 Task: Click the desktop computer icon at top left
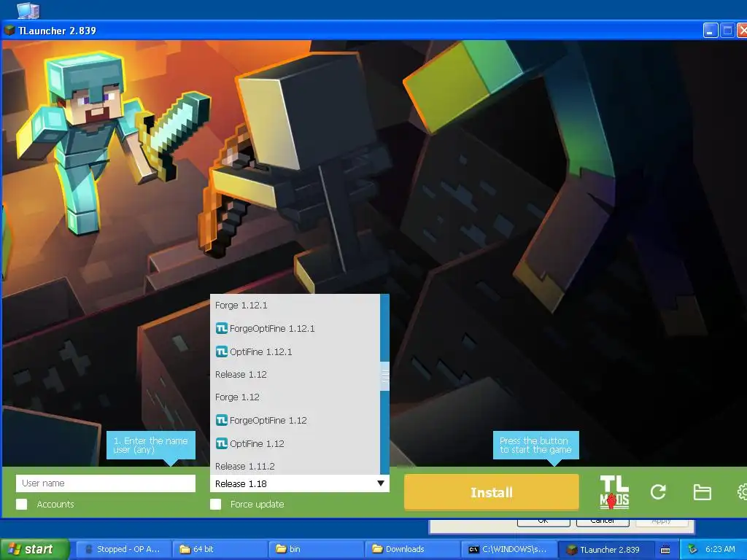tap(28, 10)
